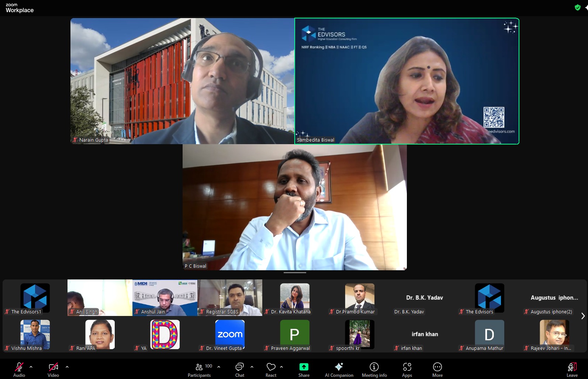Screen dimensions: 588x379
Task: Select spoorthi kr participant tile
Action: coord(360,334)
